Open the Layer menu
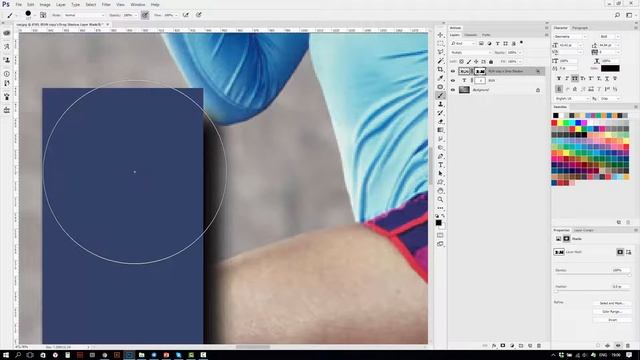Image resolution: width=640 pixels, height=360 pixels. click(x=60, y=4)
